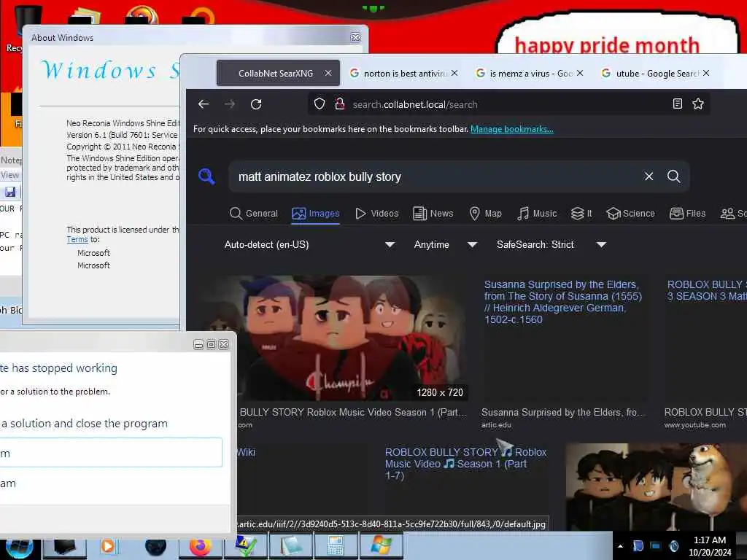The width and height of the screenshot is (747, 560).
Task: Click the calculator taskbar icon
Action: (x=336, y=546)
